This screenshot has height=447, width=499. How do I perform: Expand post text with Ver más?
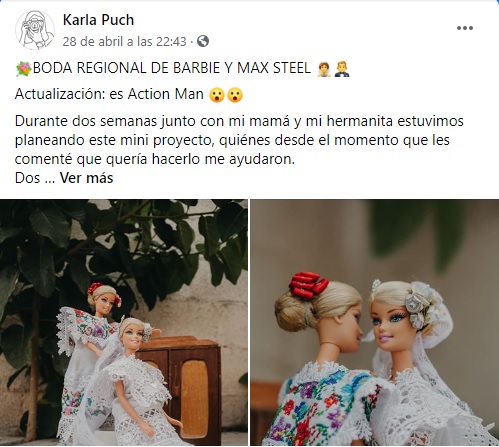click(86, 178)
